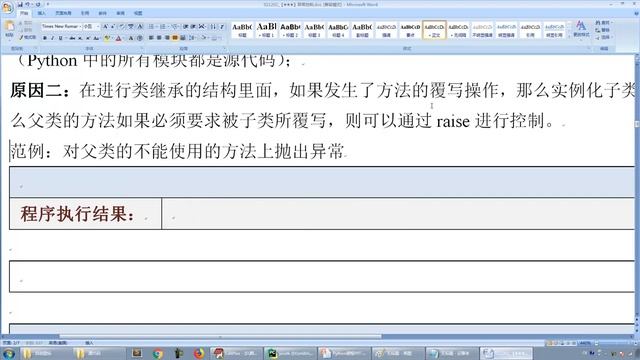Clear all text formatting

tap(122, 27)
